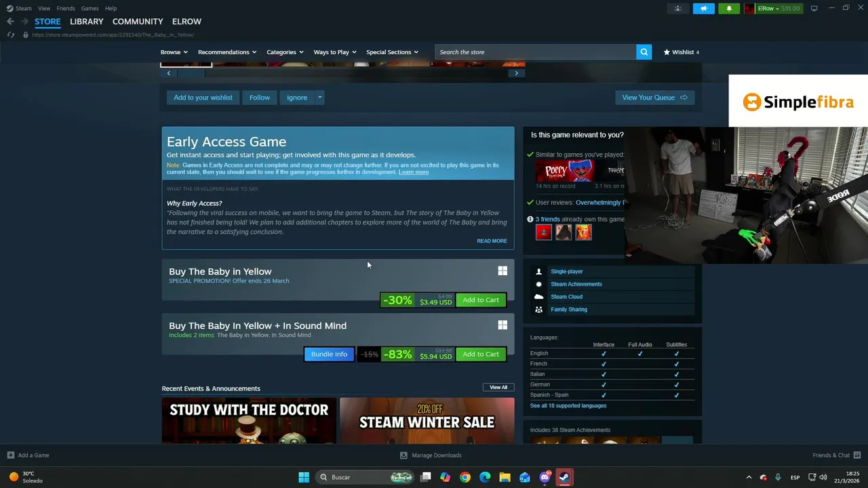Image resolution: width=868 pixels, height=488 pixels.
Task: Open Friends & Chat icon
Action: (x=857, y=455)
